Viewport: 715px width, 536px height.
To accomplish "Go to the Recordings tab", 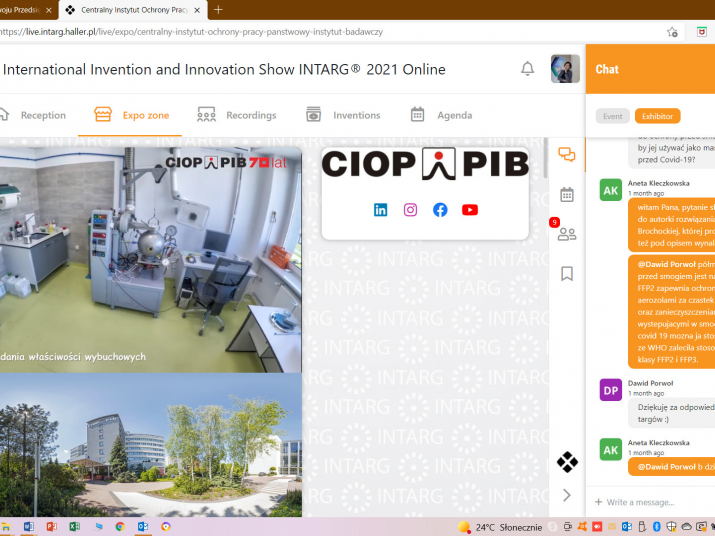I will point(237,115).
